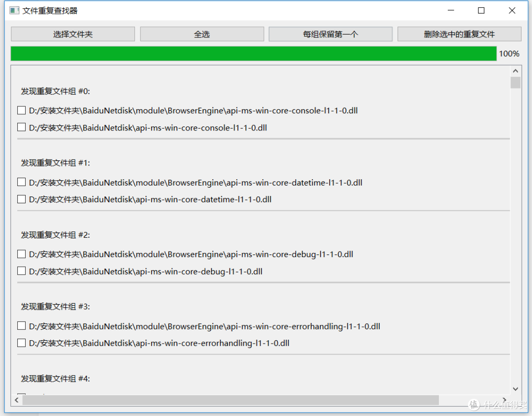Click the vertical scrollbar down arrow
The height and width of the screenshot is (416, 532).
(x=515, y=389)
